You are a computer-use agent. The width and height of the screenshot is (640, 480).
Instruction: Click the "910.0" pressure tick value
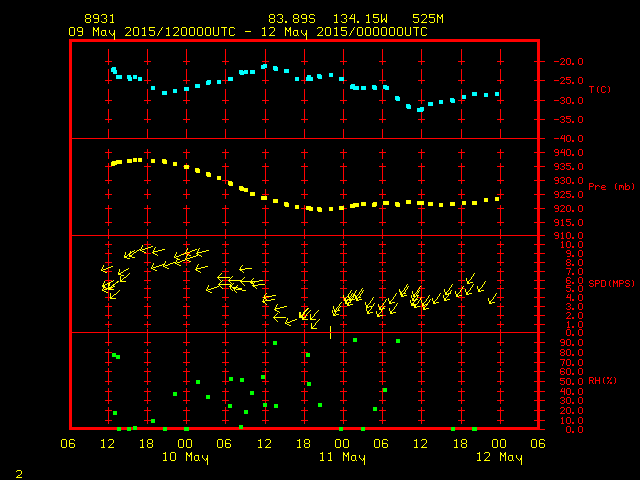(568, 236)
